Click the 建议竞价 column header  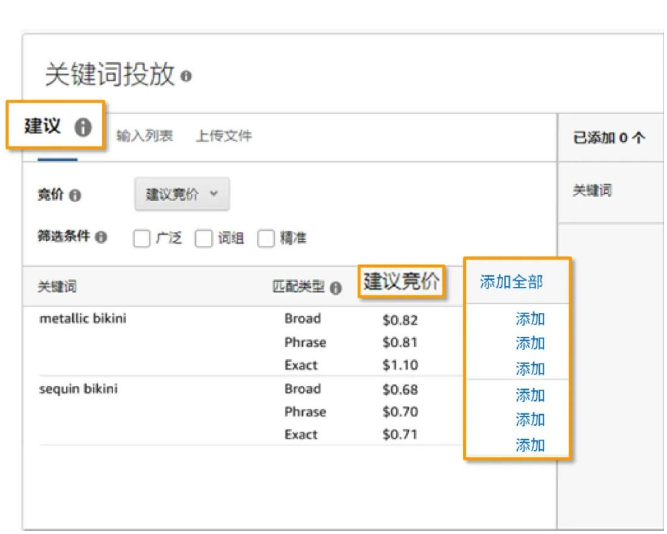(401, 282)
